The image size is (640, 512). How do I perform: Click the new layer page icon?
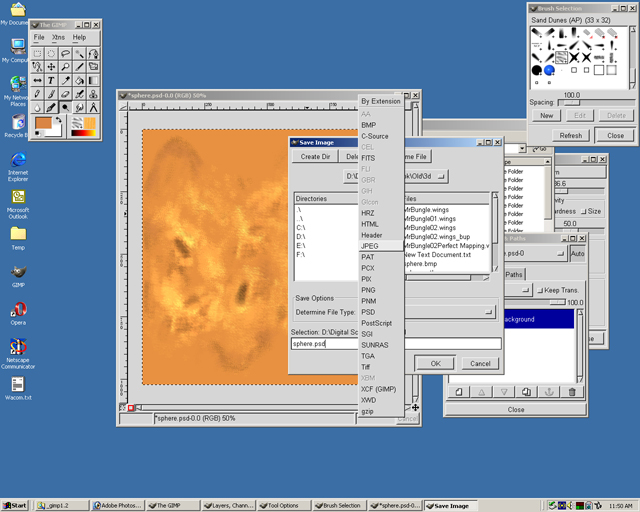point(459,392)
